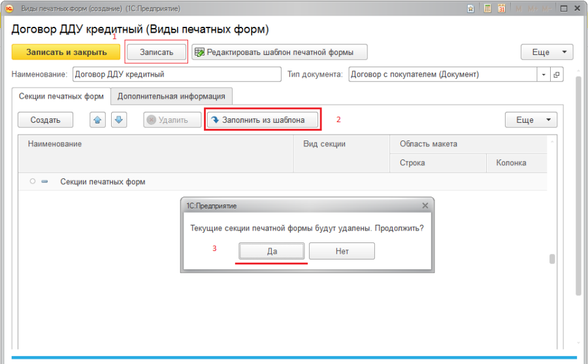Close the 1С:Предприятие confirmation dialog
Viewport: 588px width, 364px height.
point(425,205)
